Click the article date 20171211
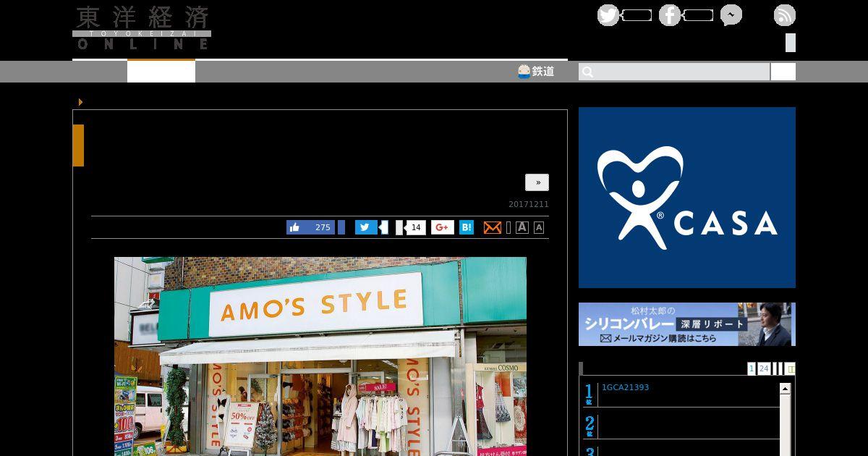Screen dimensions: 868x456 (529, 205)
